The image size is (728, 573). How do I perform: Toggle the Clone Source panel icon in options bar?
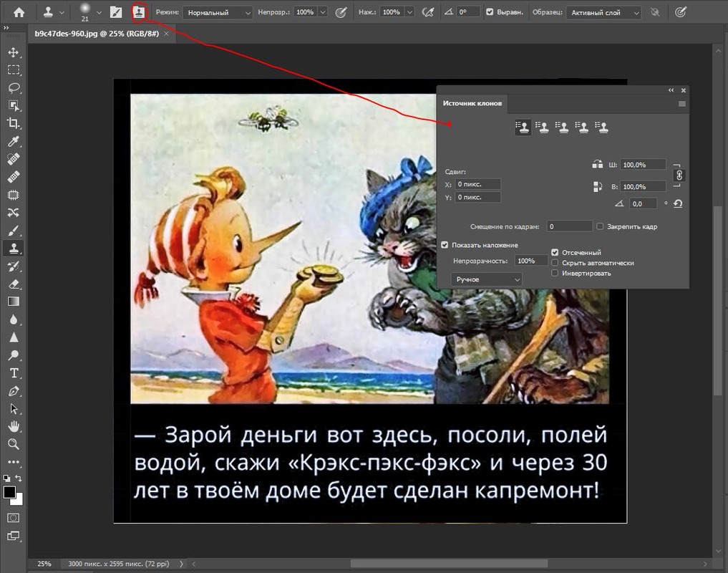coord(138,13)
